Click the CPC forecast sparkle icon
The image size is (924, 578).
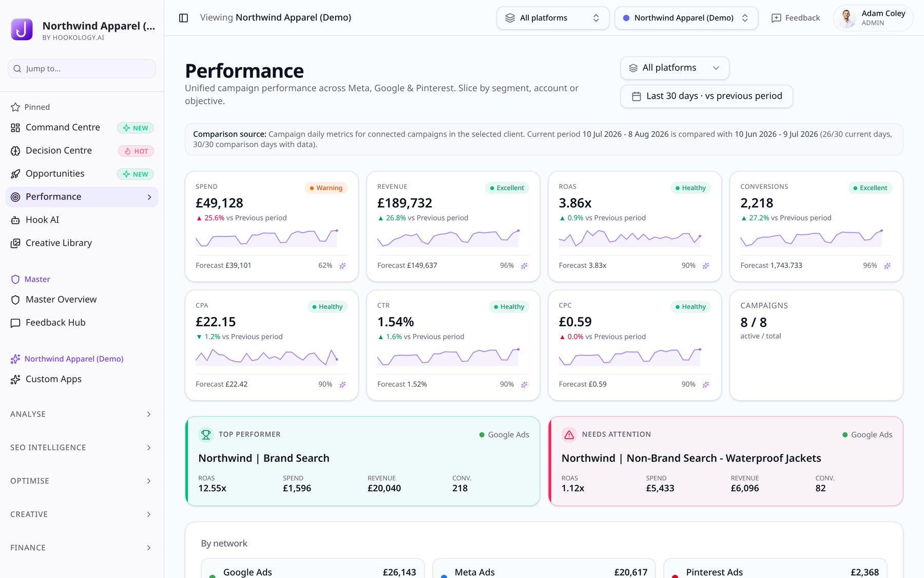[706, 384]
